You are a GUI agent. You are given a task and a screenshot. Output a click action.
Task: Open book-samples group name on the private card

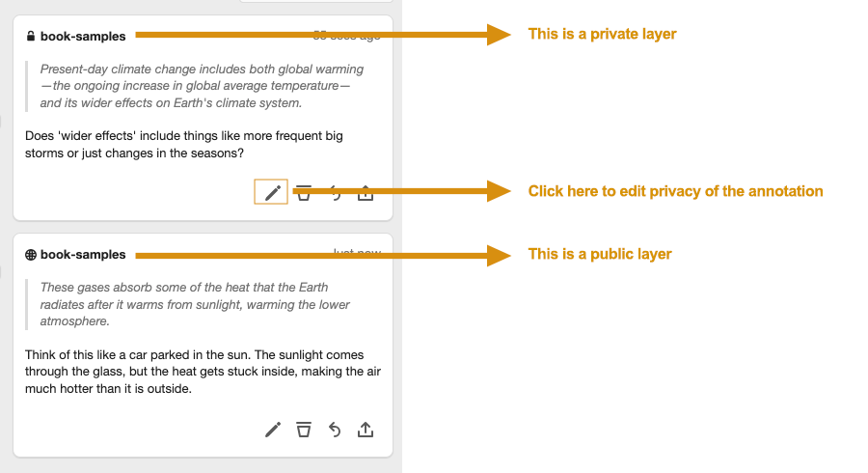tap(83, 37)
